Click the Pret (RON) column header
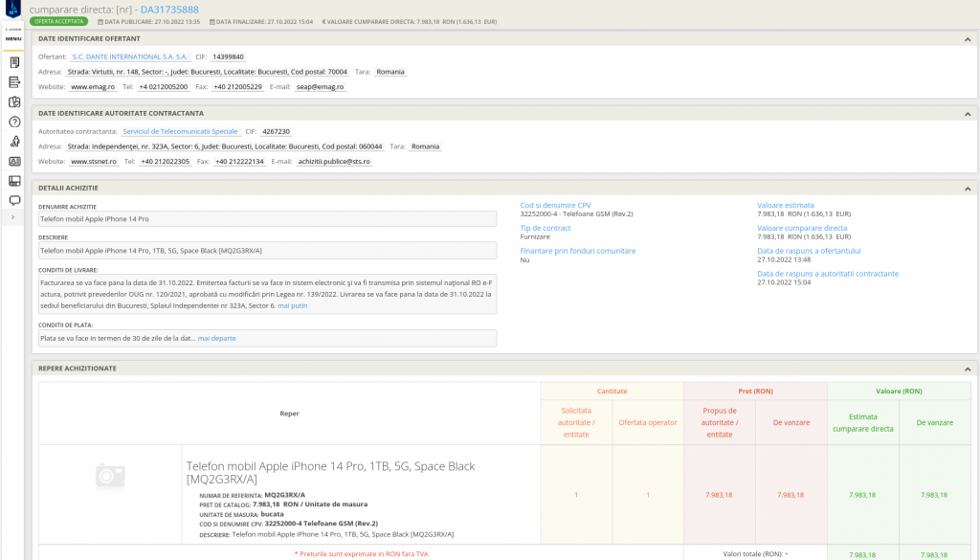 pyautogui.click(x=755, y=392)
